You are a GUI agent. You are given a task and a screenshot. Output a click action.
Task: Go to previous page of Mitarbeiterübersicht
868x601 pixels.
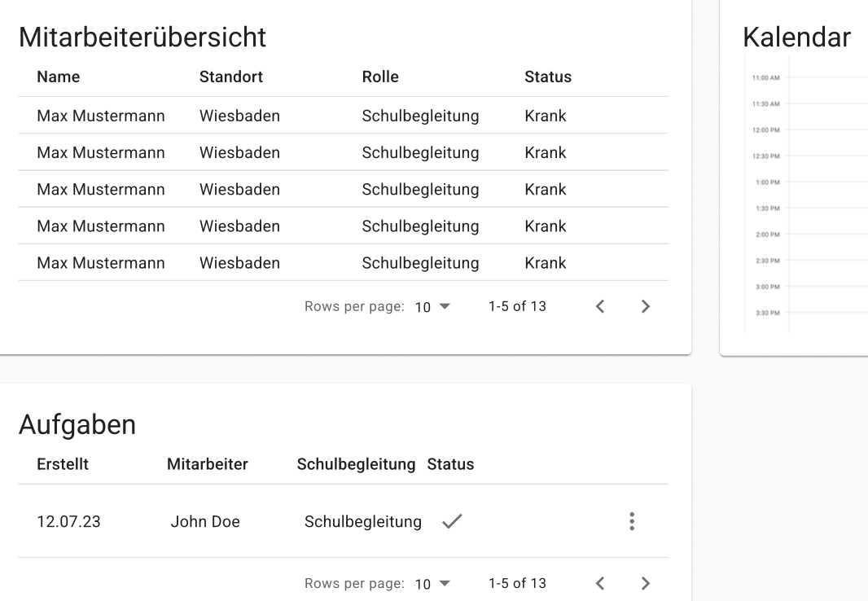click(600, 306)
